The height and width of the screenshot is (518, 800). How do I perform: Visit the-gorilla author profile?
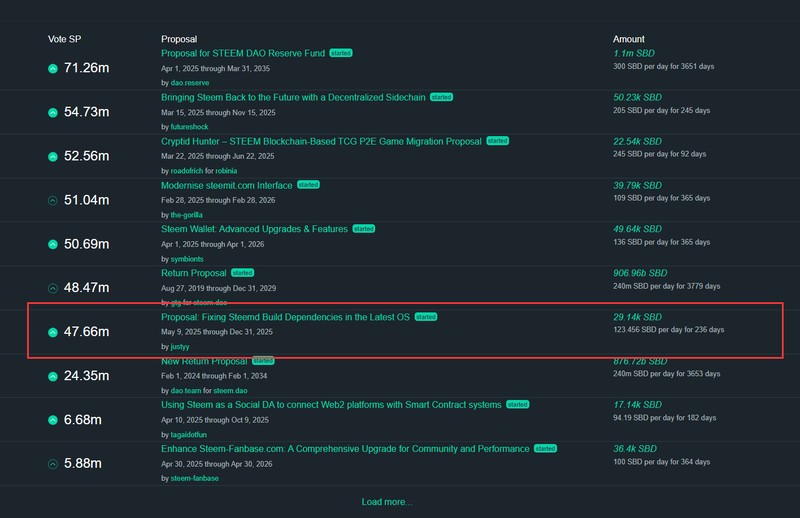[x=186, y=215]
